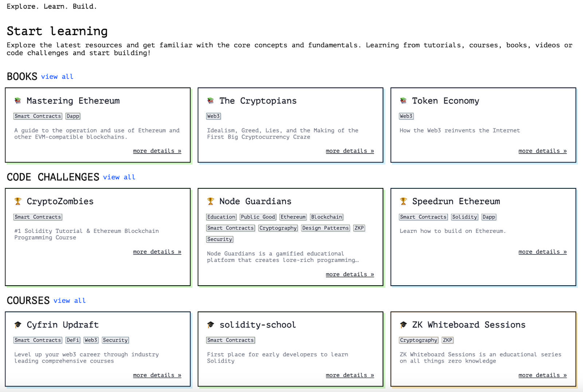583x392 pixels.
Task: Click the graduation cap beside solidity-school
Action: (x=210, y=325)
